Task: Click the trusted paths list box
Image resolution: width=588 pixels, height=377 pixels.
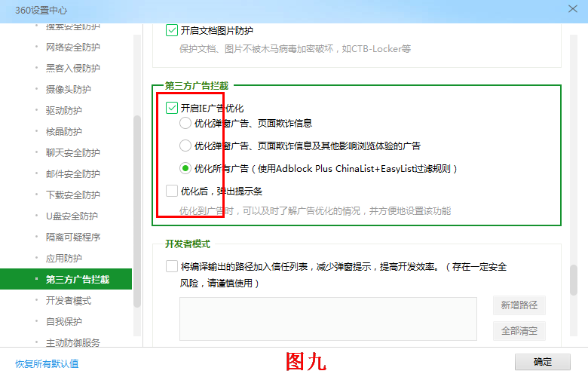Action: tap(328, 319)
